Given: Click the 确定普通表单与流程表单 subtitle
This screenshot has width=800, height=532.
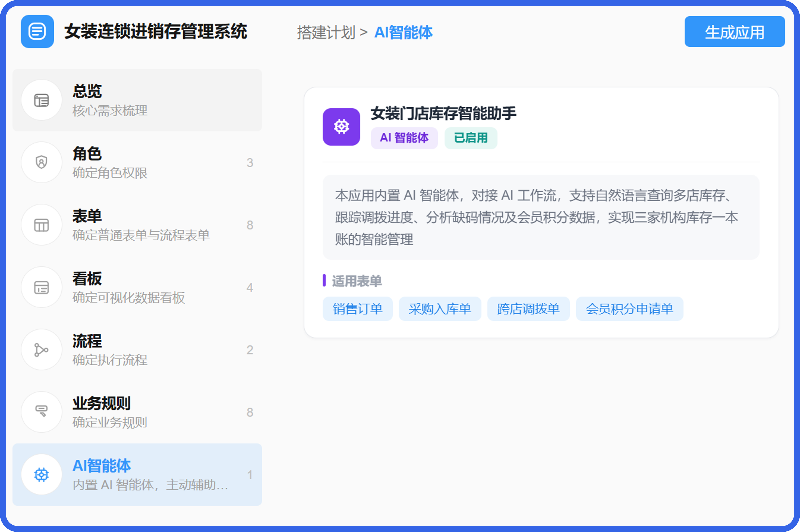Looking at the screenshot, I should pos(141,235).
